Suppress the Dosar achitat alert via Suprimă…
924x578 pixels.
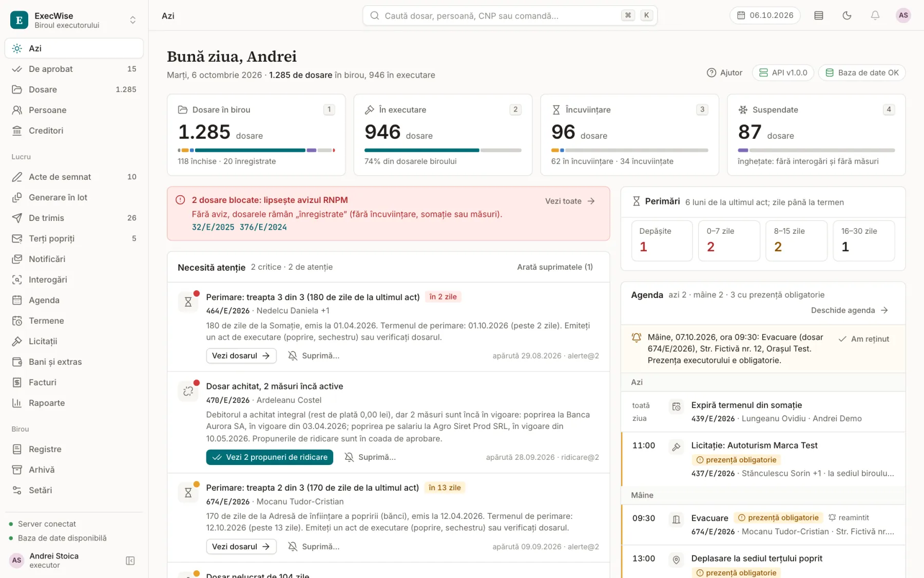pyautogui.click(x=370, y=457)
